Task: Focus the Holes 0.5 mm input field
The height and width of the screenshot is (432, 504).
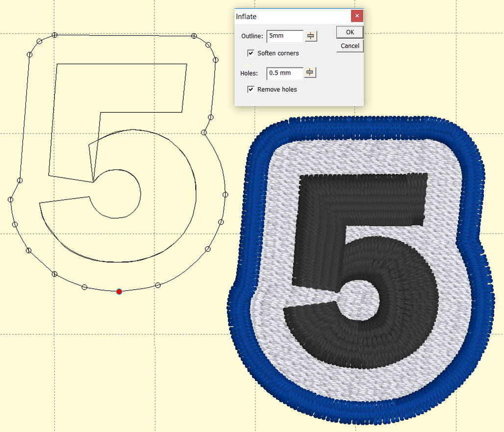Action: pos(284,73)
